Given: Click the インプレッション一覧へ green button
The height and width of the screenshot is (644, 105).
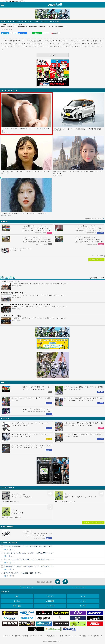Looking at the screenshot, I should click(93, 523).
